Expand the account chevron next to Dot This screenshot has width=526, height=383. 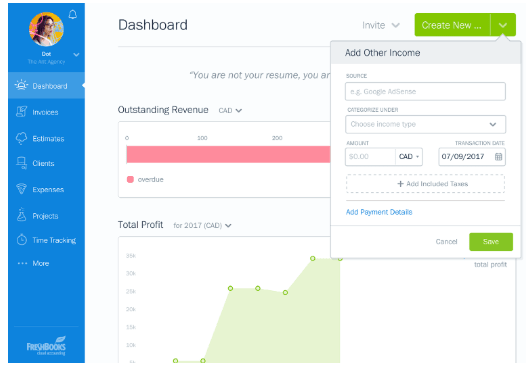tap(76, 55)
